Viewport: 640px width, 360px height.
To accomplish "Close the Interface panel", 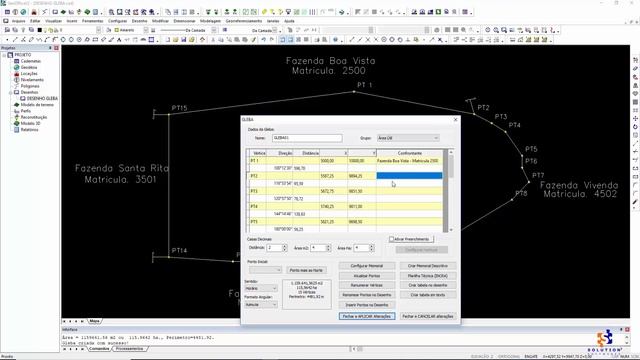I will [x=627, y=329].
